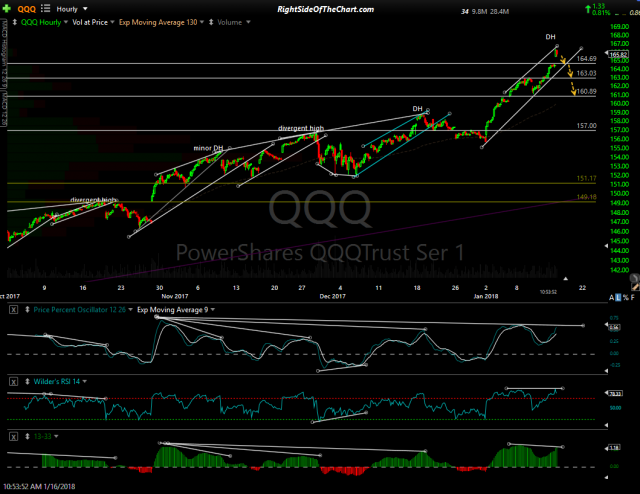Click the 9.8M volume value
The image size is (640, 494).
coord(479,12)
